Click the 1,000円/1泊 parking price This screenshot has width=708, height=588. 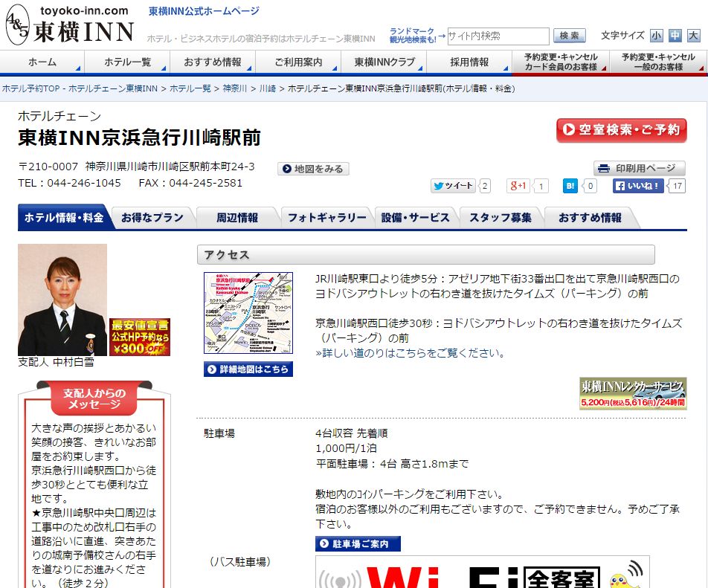[346, 448]
